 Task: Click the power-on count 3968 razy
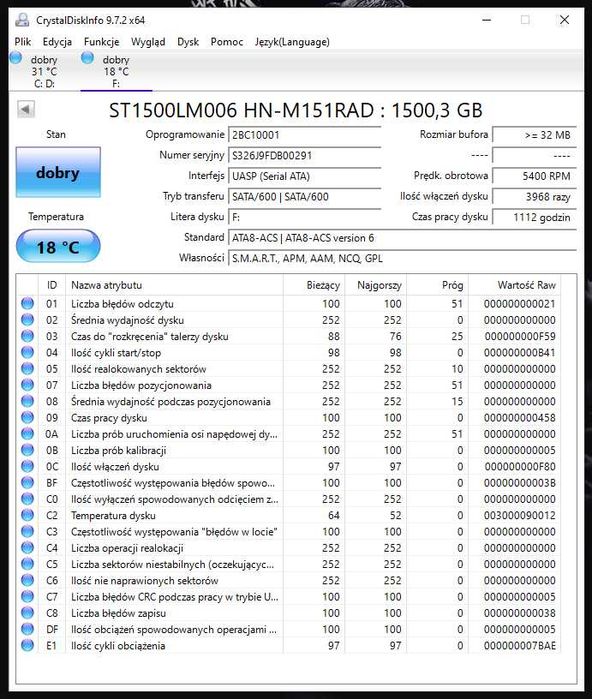point(534,197)
